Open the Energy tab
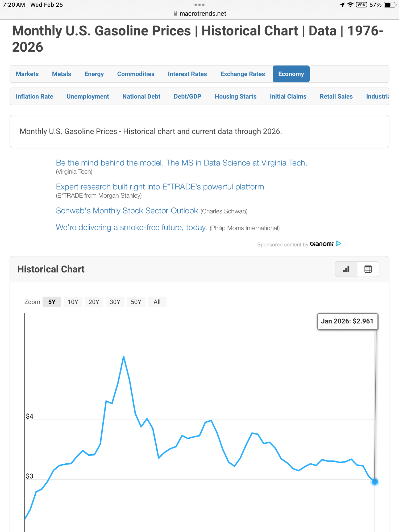Viewport: 399px width, 532px height. (94, 74)
